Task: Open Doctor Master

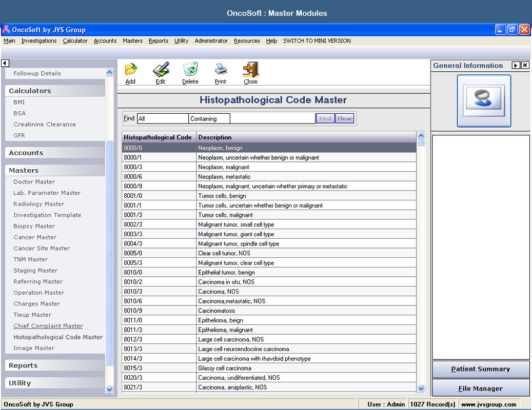Action: pyautogui.click(x=34, y=181)
